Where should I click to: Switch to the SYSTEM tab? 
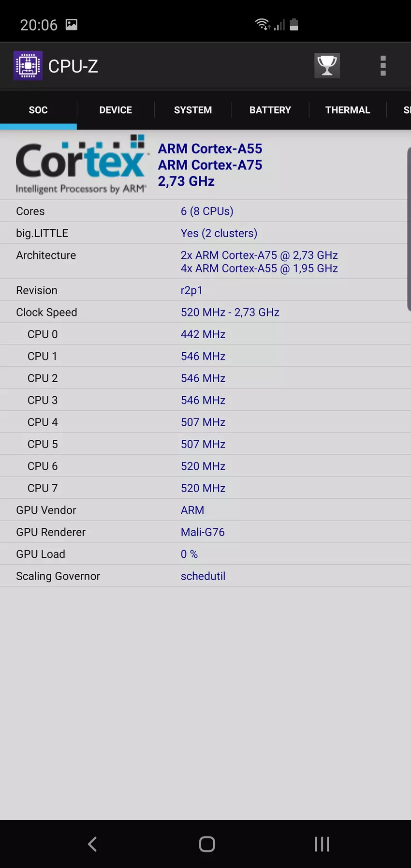point(193,110)
